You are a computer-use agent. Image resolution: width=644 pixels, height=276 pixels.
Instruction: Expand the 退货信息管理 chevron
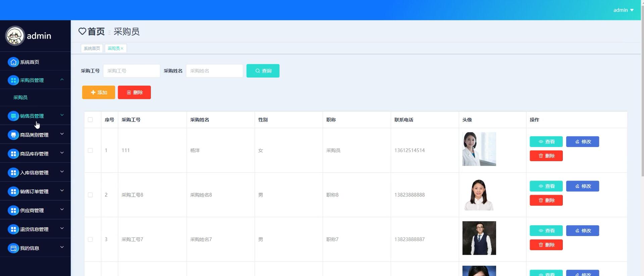click(62, 228)
